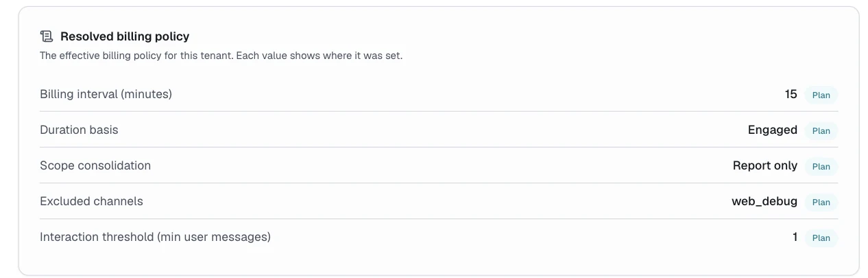868x278 pixels.
Task: Click the Plan badge for Billing interval
Action: (x=821, y=95)
